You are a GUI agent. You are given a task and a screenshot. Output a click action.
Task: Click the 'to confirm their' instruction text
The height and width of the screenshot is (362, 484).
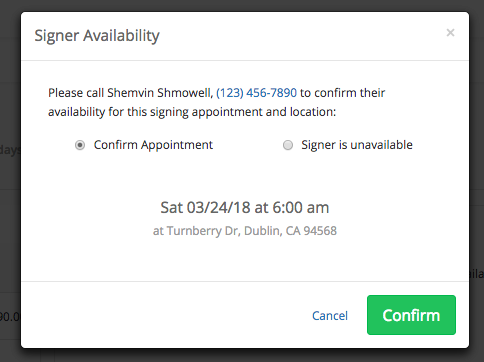click(x=343, y=93)
